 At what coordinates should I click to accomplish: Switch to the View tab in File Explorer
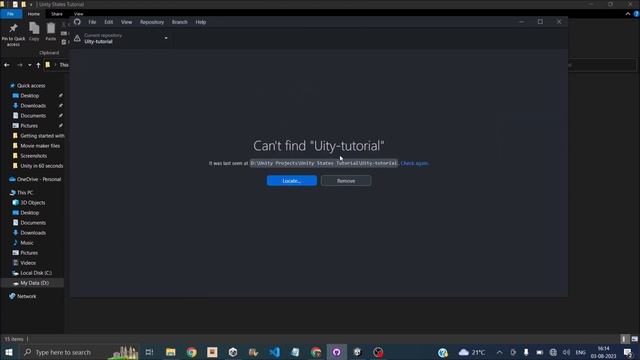[78, 14]
